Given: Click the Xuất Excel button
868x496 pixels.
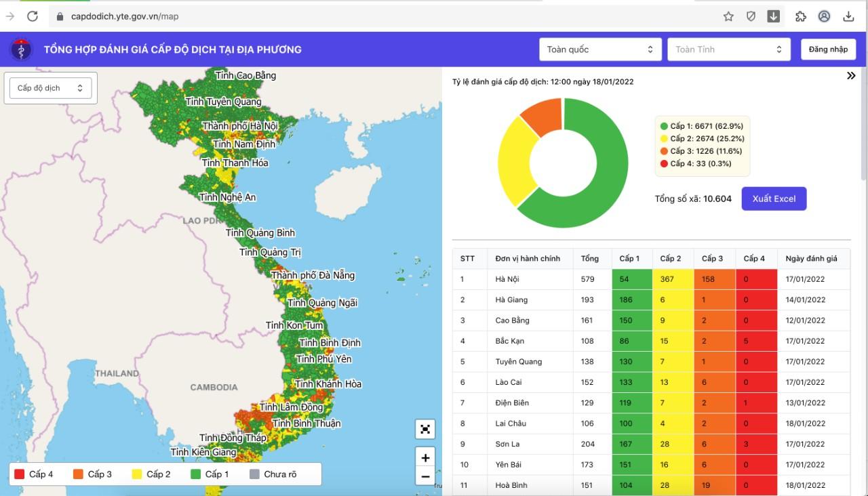Looking at the screenshot, I should [x=774, y=199].
